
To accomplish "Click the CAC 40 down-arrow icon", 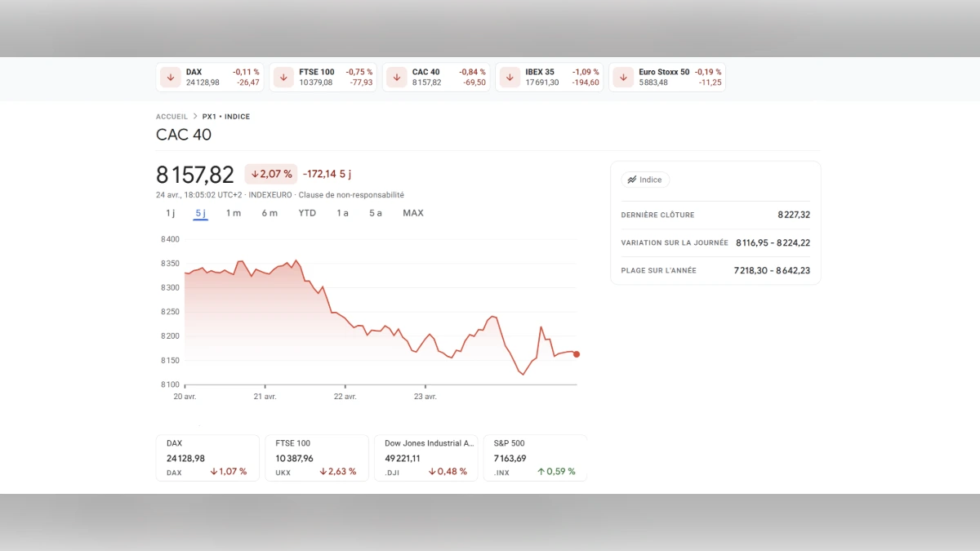I will click(396, 77).
